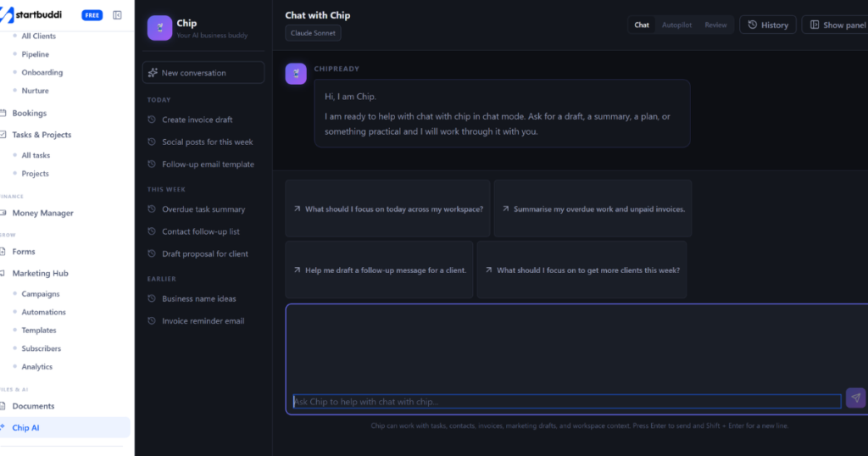This screenshot has width=868, height=456.
Task: Open the Bookings calendar icon
Action: (x=4, y=113)
